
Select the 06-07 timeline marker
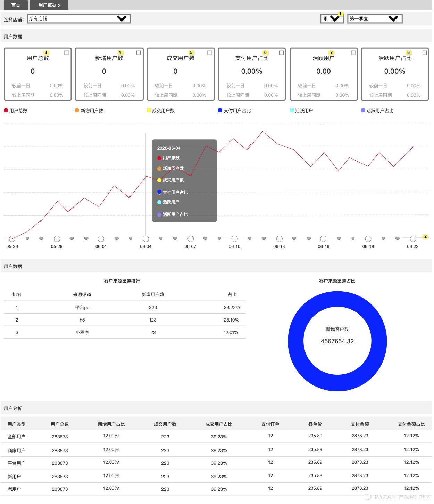[191, 239]
